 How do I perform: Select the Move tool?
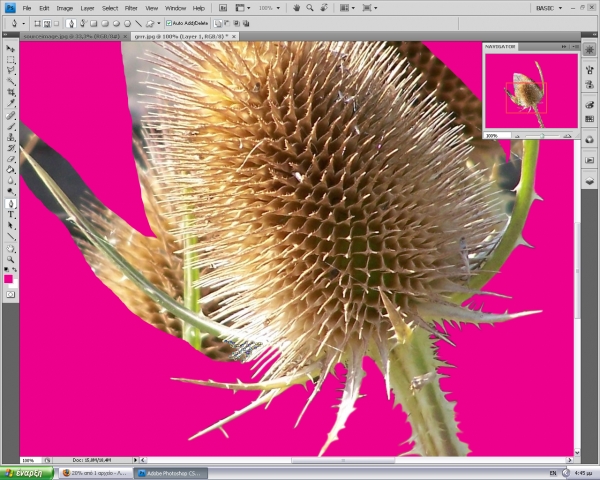coord(10,49)
